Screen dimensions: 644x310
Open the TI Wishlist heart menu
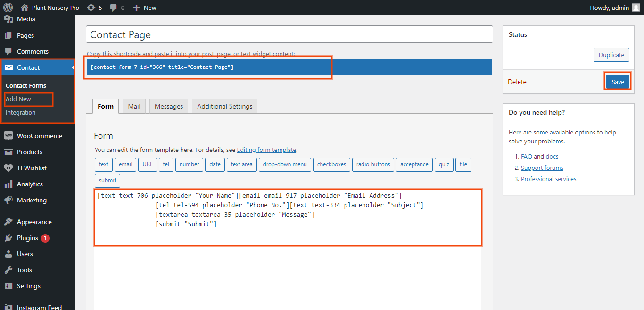[32, 168]
